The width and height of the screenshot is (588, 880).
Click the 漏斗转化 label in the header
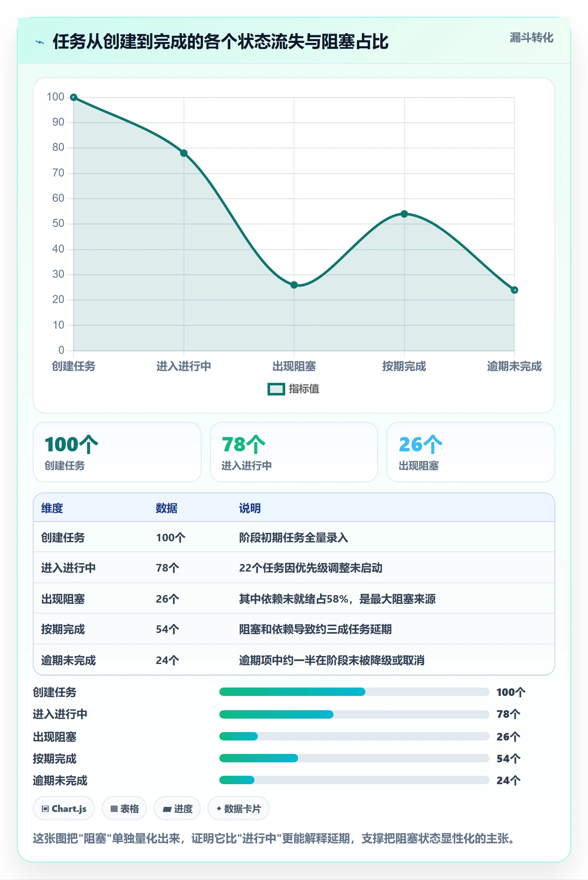pos(531,38)
